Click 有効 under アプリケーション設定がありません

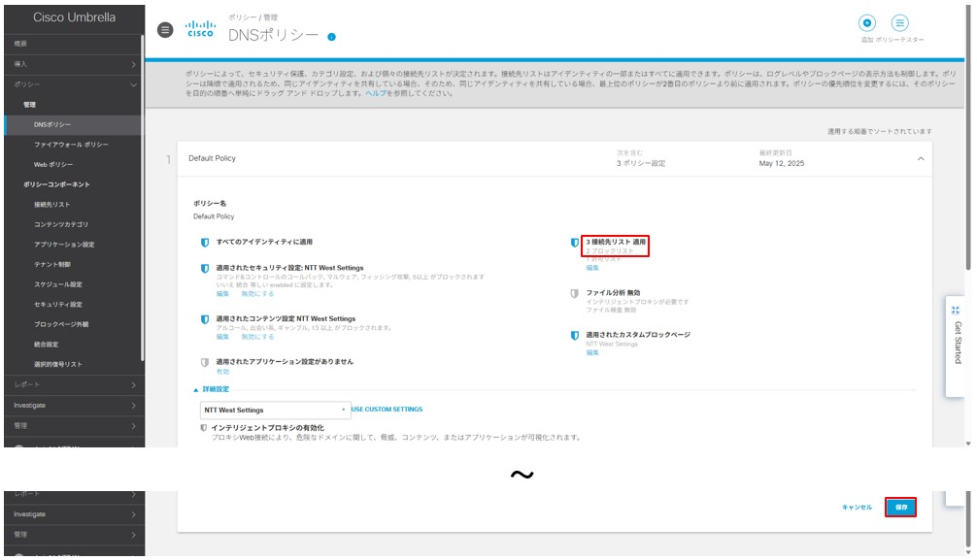click(222, 372)
